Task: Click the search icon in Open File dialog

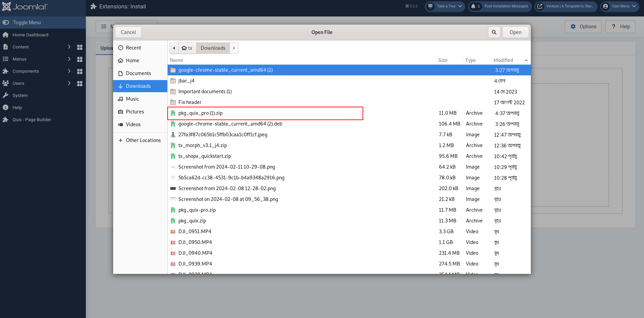Action: click(494, 32)
